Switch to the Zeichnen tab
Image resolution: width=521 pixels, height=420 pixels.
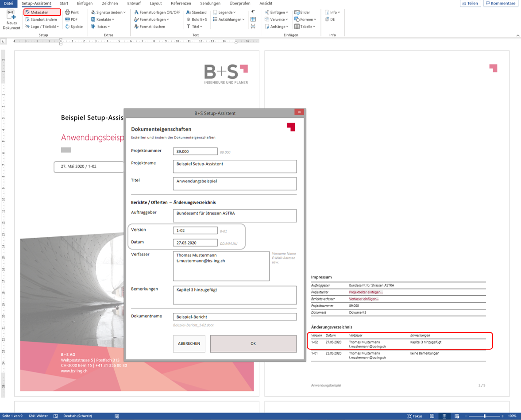point(110,4)
